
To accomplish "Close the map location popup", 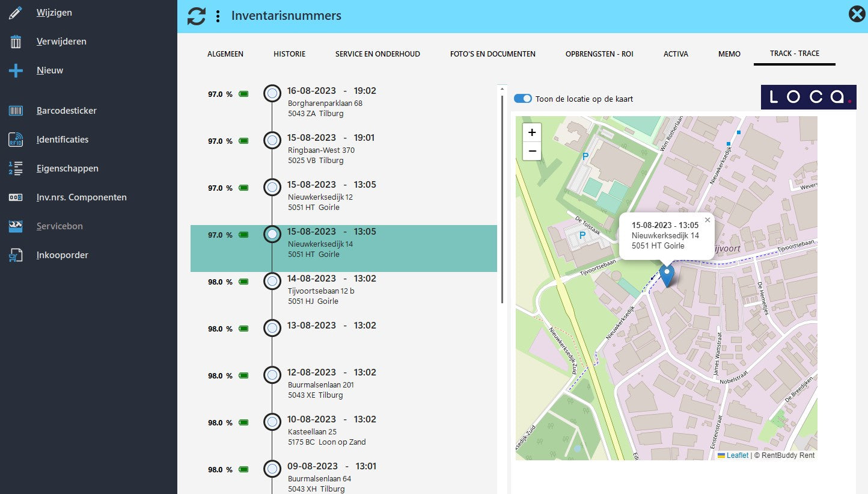I will pos(708,220).
